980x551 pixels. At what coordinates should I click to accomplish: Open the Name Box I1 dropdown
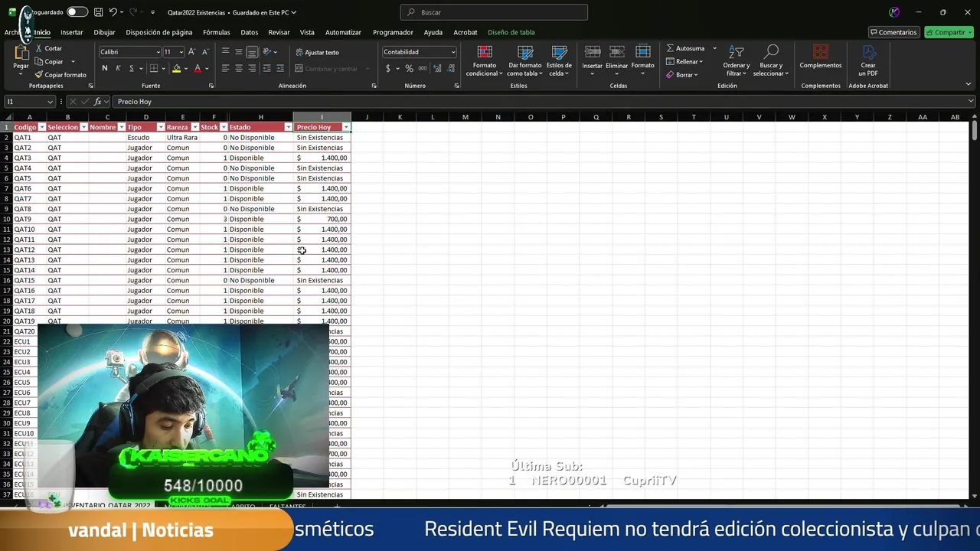[50, 102]
